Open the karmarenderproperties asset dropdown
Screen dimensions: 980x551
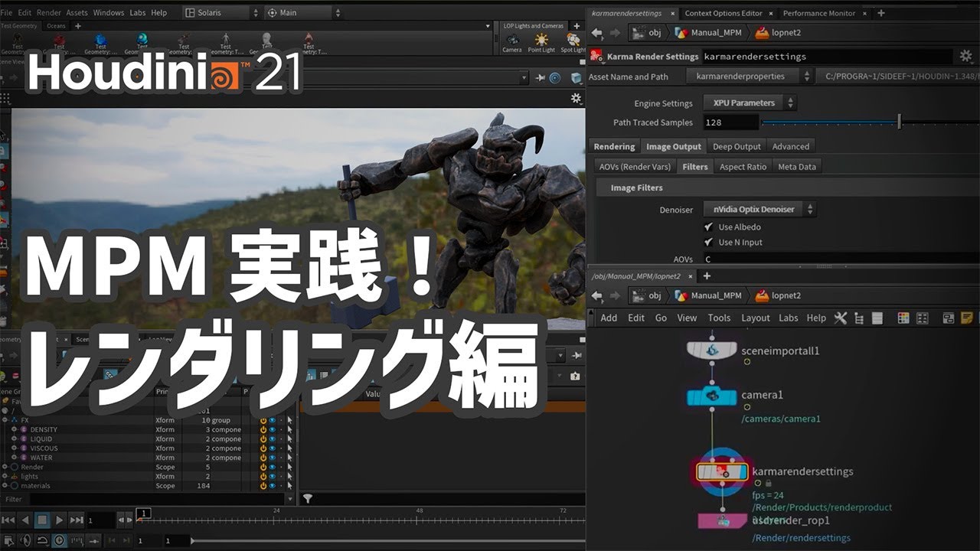tap(750, 77)
